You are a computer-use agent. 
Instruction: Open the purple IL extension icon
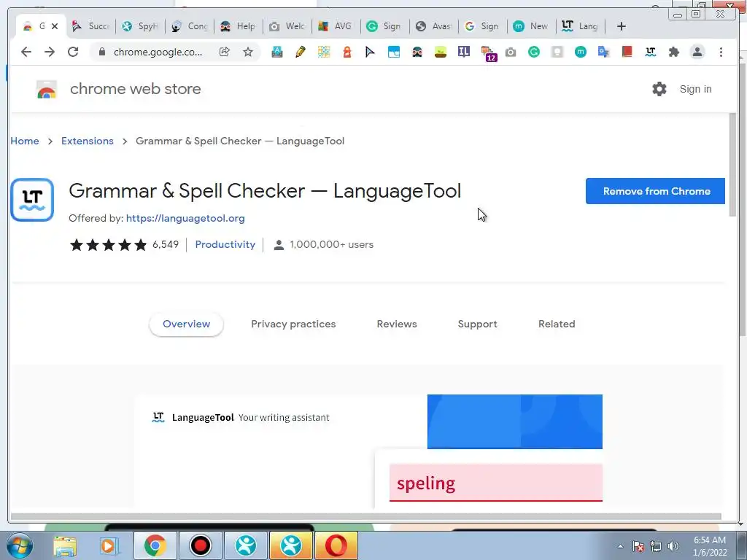click(463, 52)
